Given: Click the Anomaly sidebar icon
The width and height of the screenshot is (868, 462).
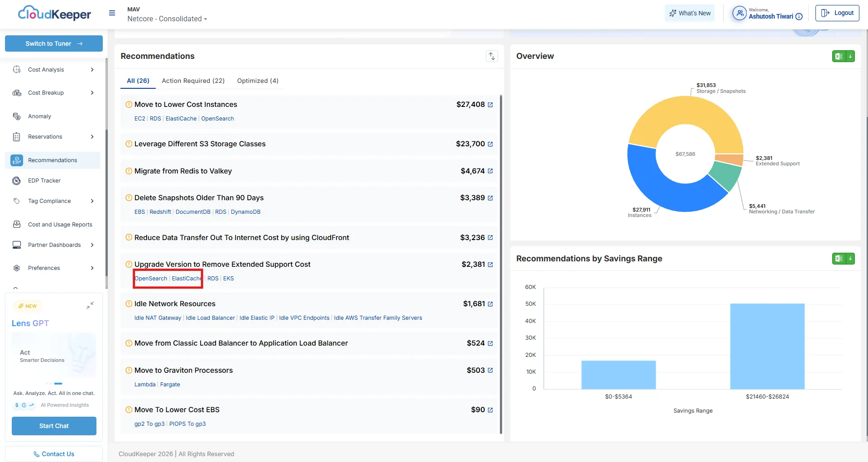Looking at the screenshot, I should click(x=17, y=116).
